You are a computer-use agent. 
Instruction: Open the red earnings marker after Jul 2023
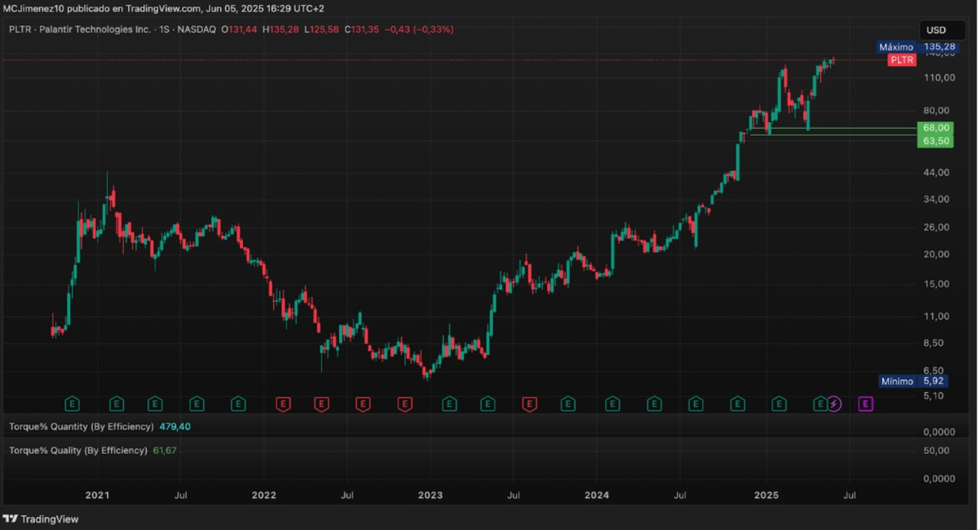pyautogui.click(x=529, y=405)
